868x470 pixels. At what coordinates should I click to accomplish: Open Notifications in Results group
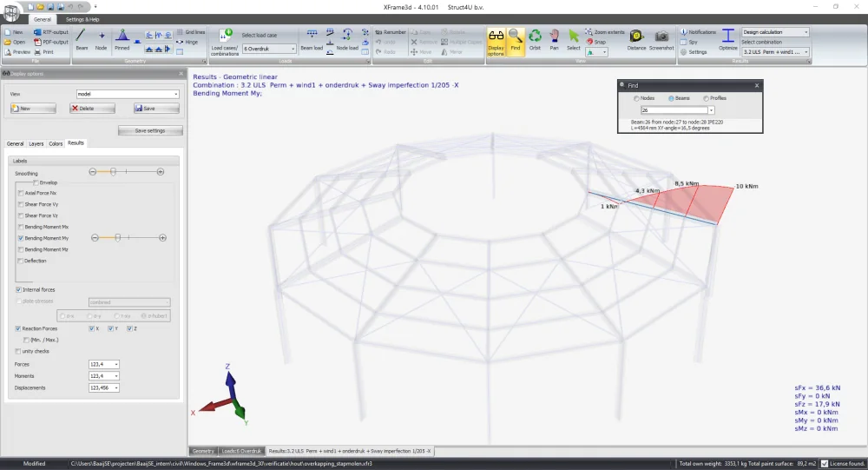[x=698, y=32]
